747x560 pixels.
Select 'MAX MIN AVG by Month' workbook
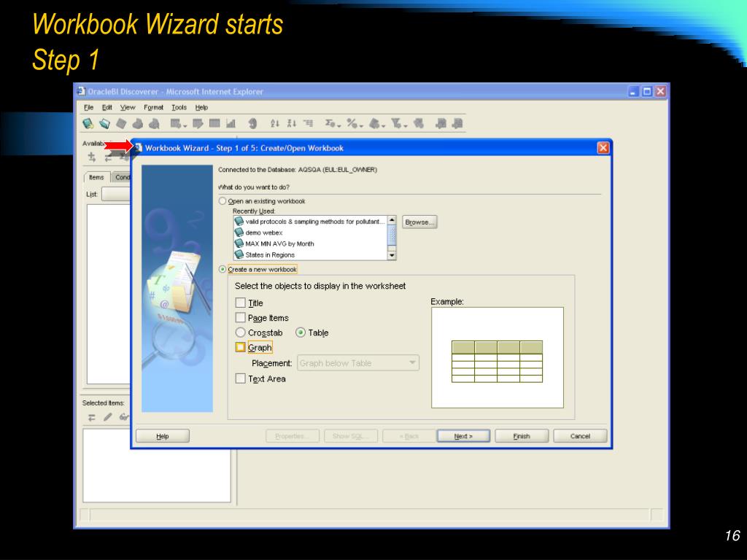[279, 244]
